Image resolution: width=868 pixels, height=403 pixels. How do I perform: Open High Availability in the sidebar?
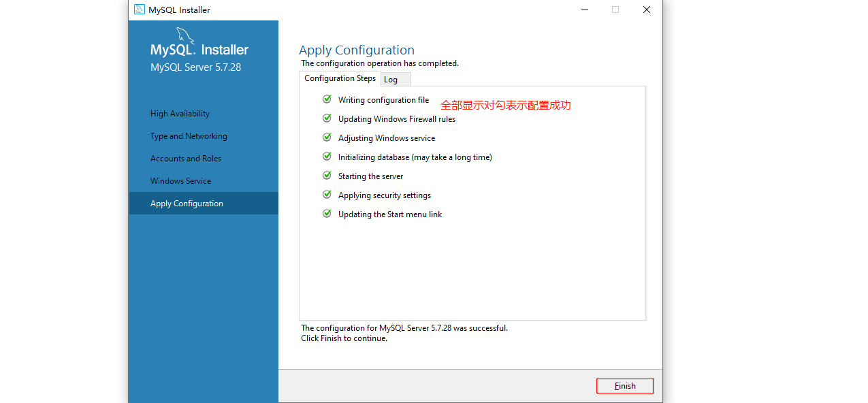[180, 114]
